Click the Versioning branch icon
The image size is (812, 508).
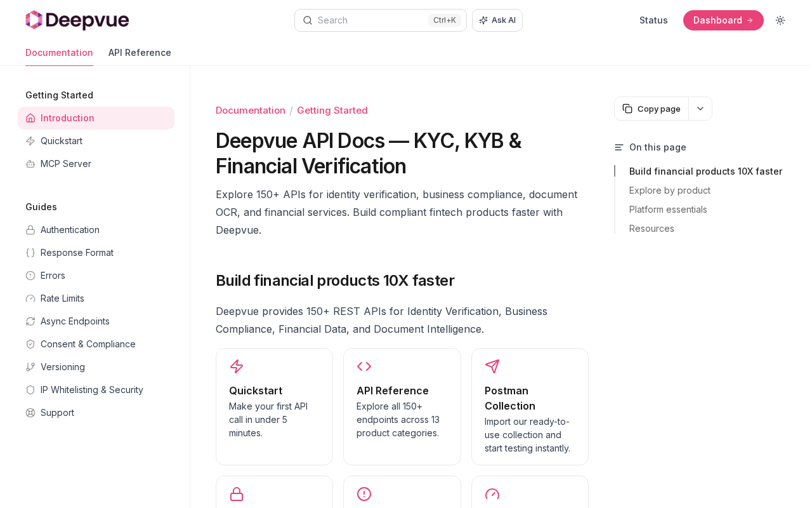(30, 367)
